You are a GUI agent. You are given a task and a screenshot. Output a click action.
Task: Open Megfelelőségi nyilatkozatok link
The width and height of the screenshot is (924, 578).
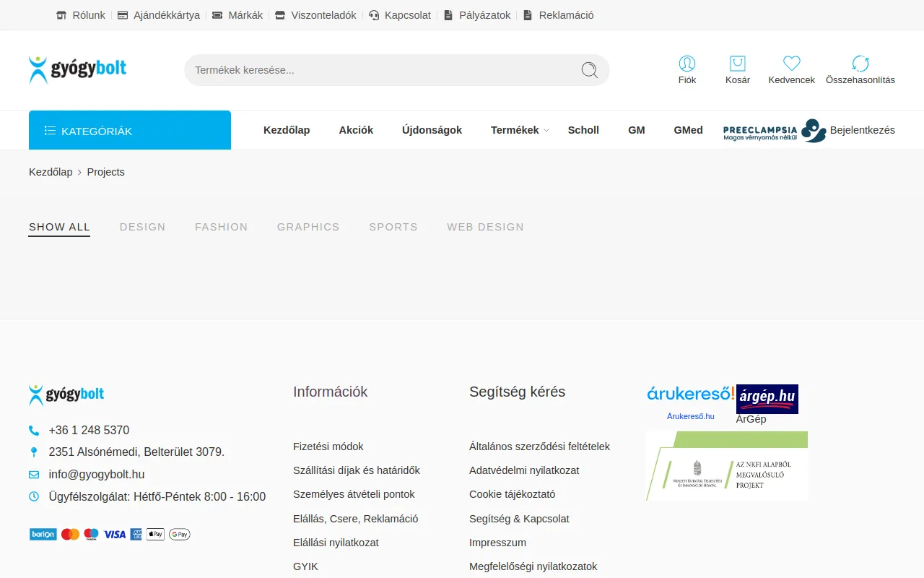click(533, 566)
